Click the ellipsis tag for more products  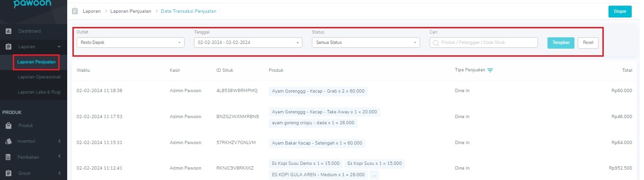[x=374, y=175]
